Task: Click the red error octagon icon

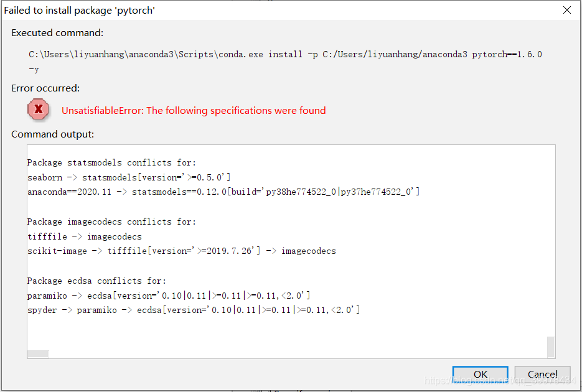Action: coord(38,110)
